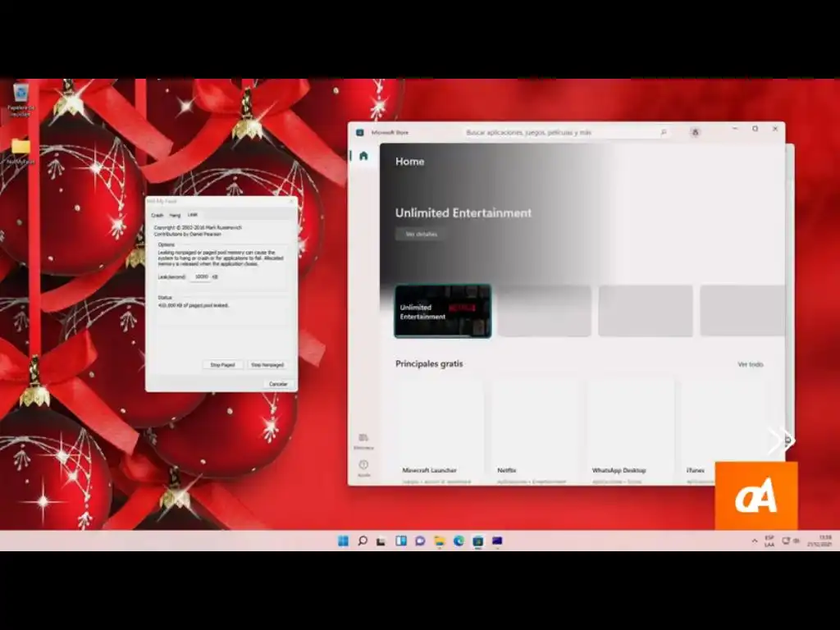Select the Home icon in Store sidebar
Image resolution: width=840 pixels, height=630 pixels.
pos(363,156)
